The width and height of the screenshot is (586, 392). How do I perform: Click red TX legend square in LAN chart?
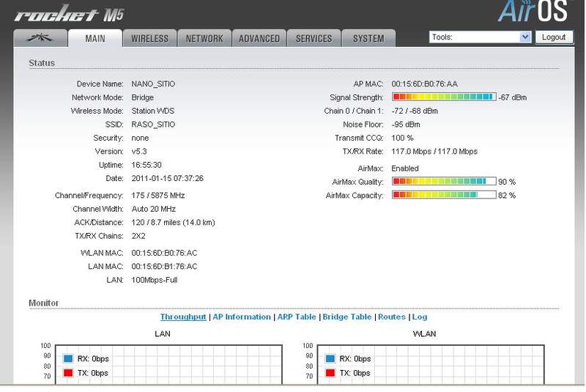tap(67, 373)
